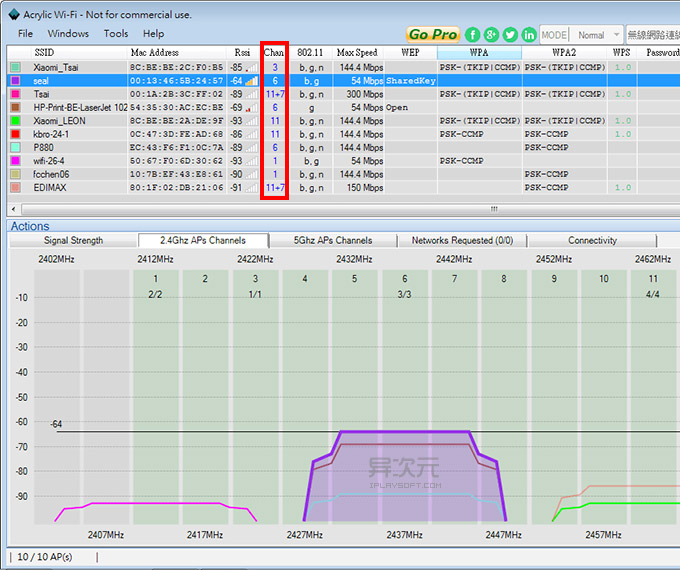Open the Twitter share icon
This screenshot has height=570, width=680.
(510, 35)
